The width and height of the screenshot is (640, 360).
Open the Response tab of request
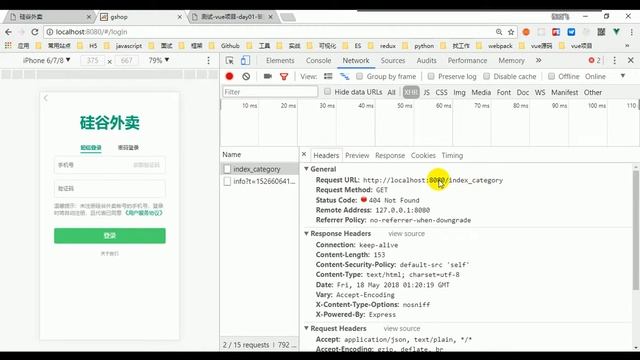click(x=390, y=156)
